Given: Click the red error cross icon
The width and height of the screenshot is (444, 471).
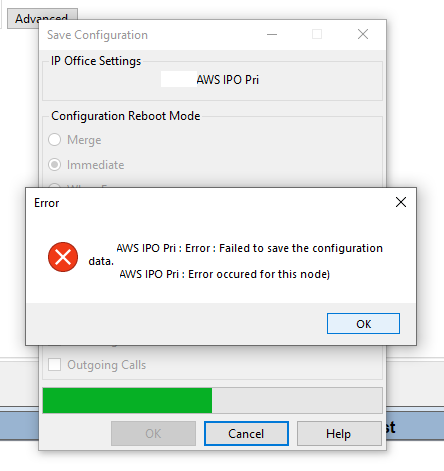Looking at the screenshot, I should [63, 257].
